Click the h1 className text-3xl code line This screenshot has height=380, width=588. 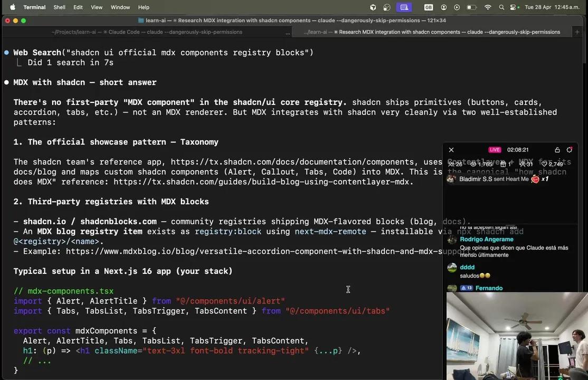point(192,351)
